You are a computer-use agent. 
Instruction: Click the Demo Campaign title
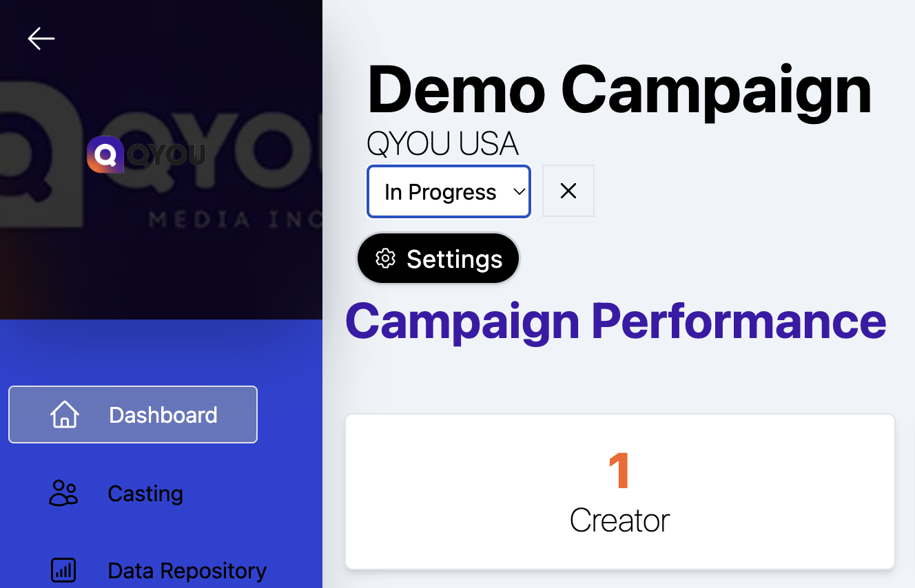[619, 90]
